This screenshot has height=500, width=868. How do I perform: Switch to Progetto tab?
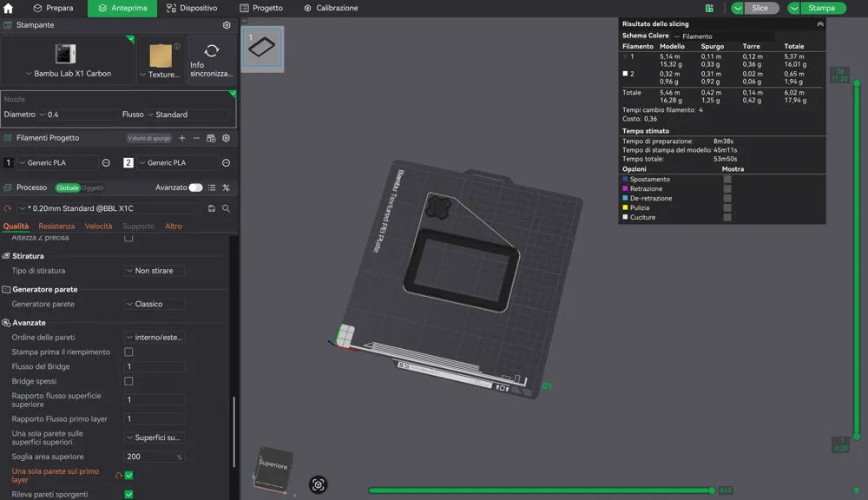pyautogui.click(x=261, y=8)
